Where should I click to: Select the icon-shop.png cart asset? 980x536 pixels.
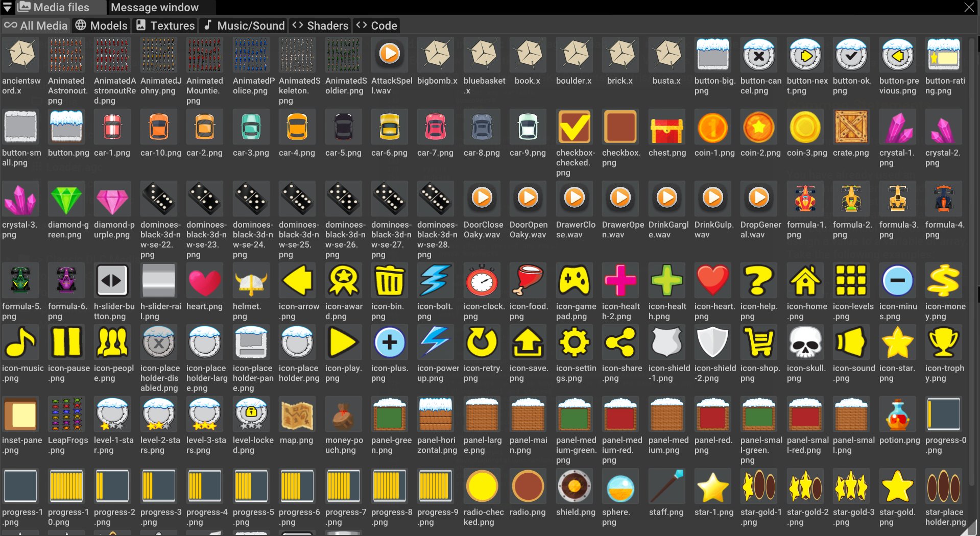click(x=759, y=342)
